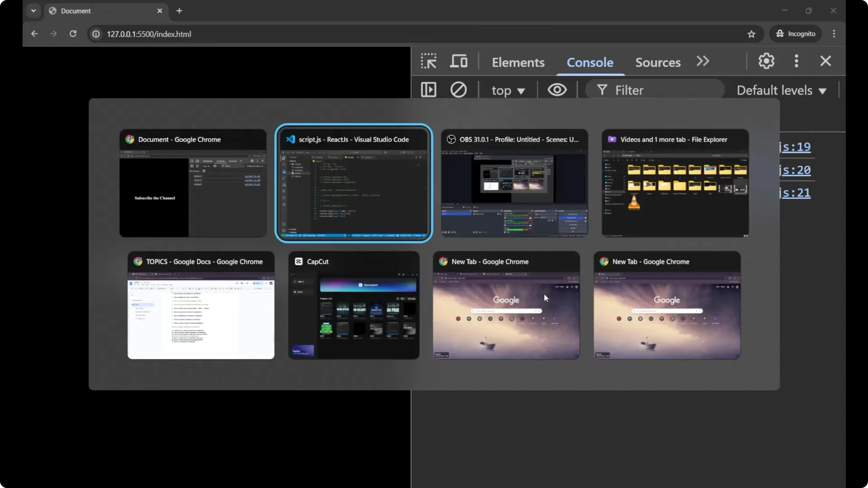Bookmark this page with the star icon
868x488 pixels.
[751, 34]
